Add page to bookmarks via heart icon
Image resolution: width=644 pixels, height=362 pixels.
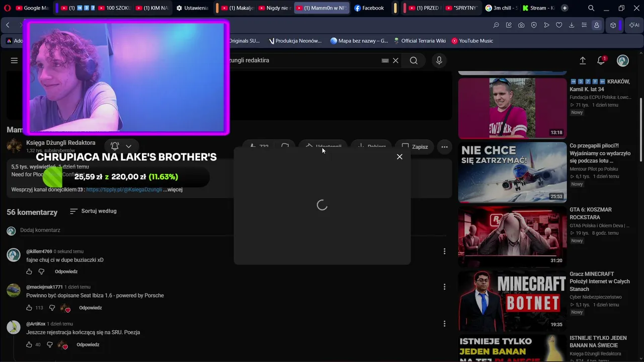click(x=559, y=25)
